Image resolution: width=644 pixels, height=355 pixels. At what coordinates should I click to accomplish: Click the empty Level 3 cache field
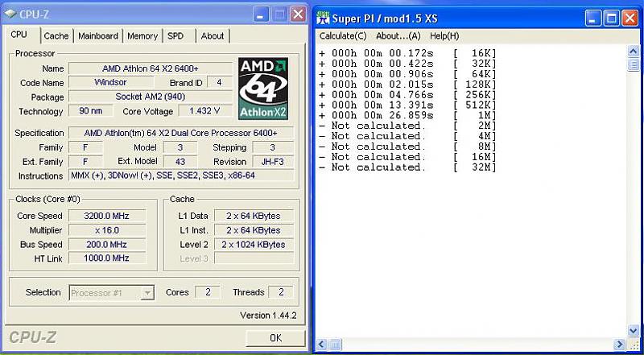coord(254,258)
